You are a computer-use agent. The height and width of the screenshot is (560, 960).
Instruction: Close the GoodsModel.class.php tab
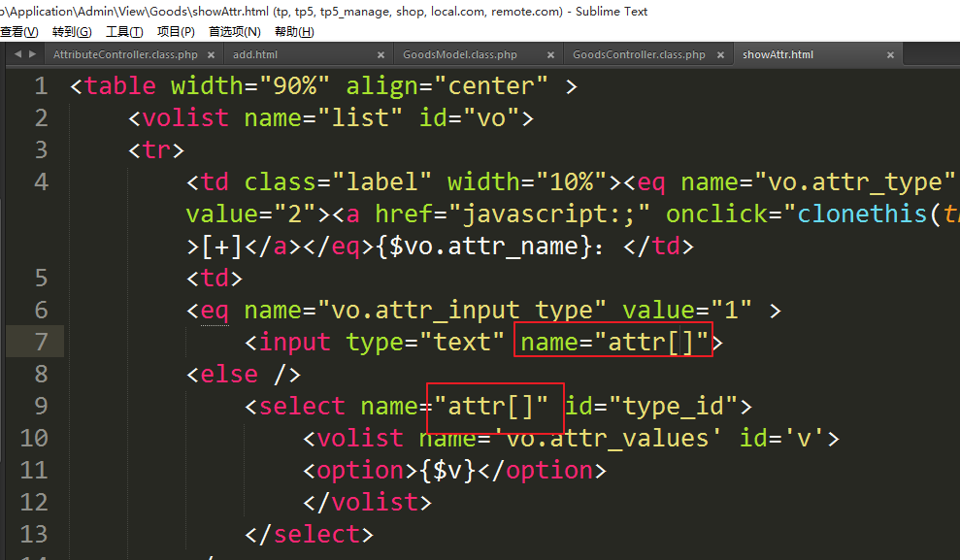550,55
